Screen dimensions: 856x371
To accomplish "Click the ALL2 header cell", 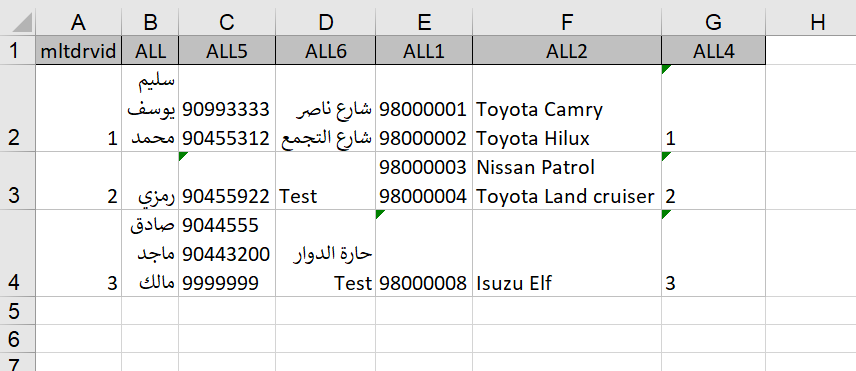I will pyautogui.click(x=567, y=51).
